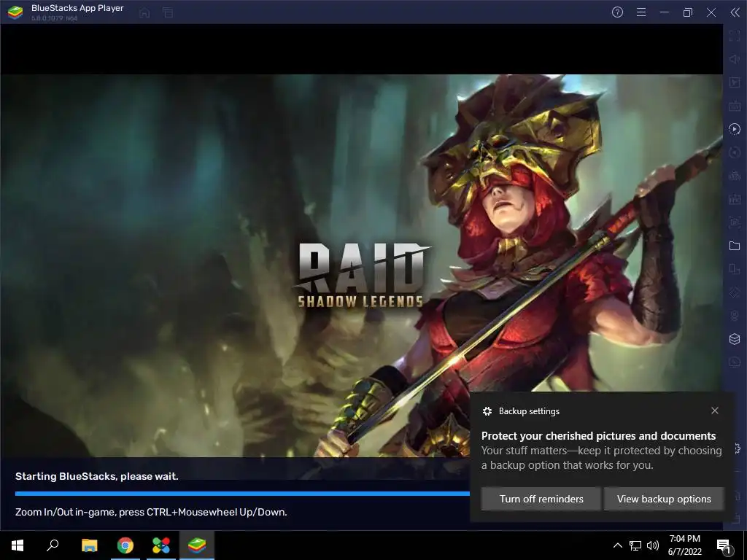Open the BlueStacks hamburger menu
This screenshot has height=560, width=747.
[x=641, y=12]
